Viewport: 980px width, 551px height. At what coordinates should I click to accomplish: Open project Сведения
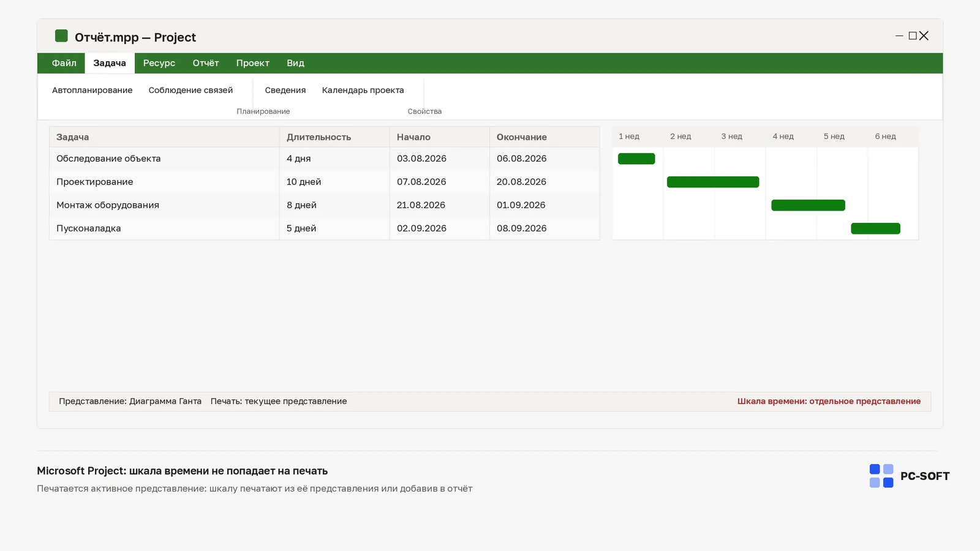pos(285,90)
